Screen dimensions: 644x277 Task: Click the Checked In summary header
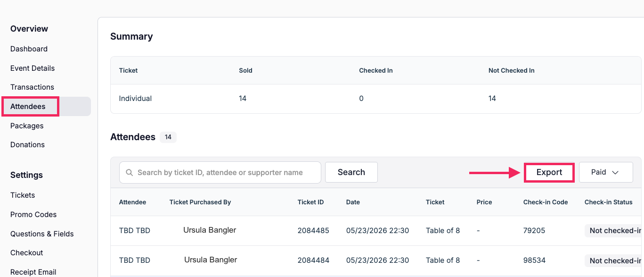(376, 70)
